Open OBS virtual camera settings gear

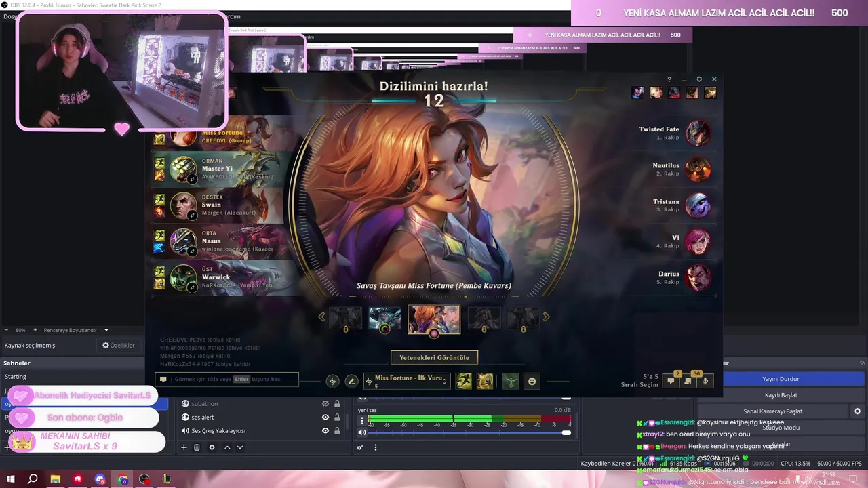click(857, 411)
